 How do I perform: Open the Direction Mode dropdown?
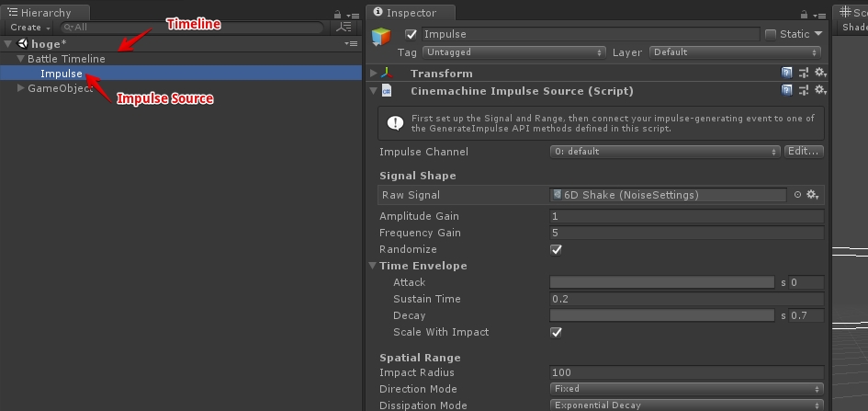[x=686, y=389]
